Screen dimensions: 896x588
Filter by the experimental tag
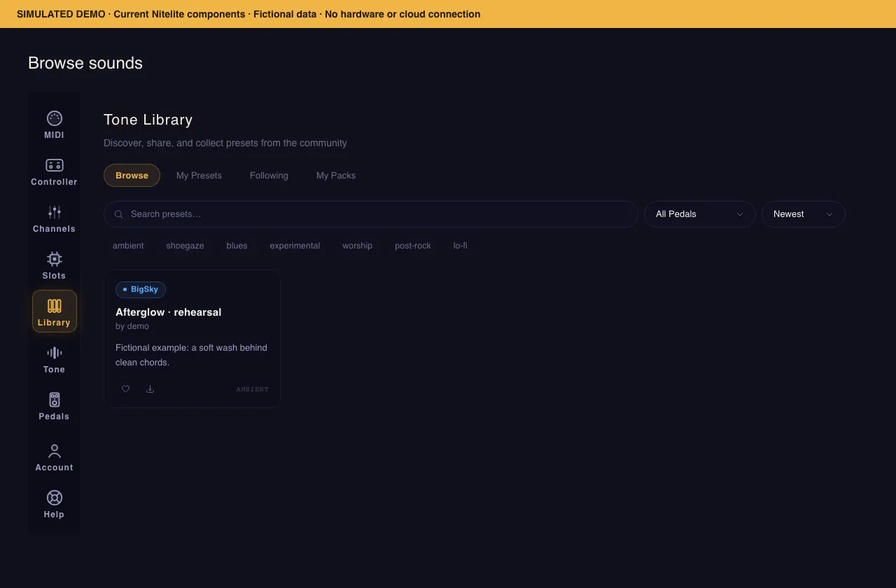[295, 246]
